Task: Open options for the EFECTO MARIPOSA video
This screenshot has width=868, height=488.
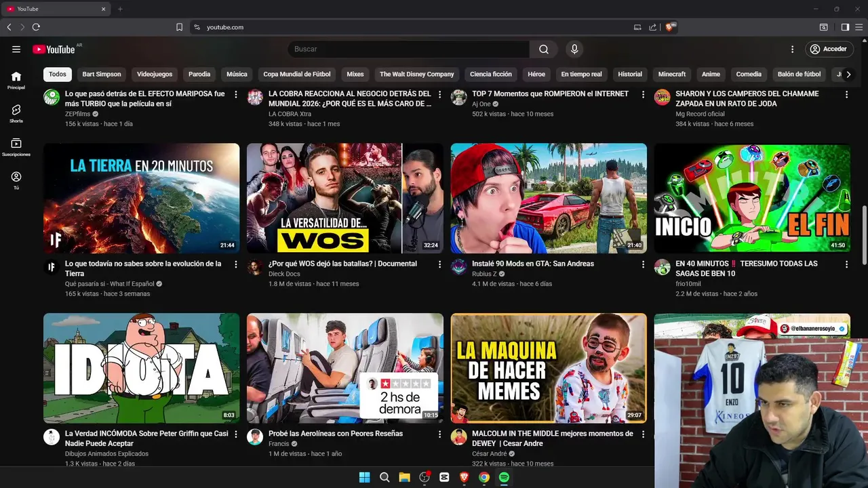Action: point(236,94)
